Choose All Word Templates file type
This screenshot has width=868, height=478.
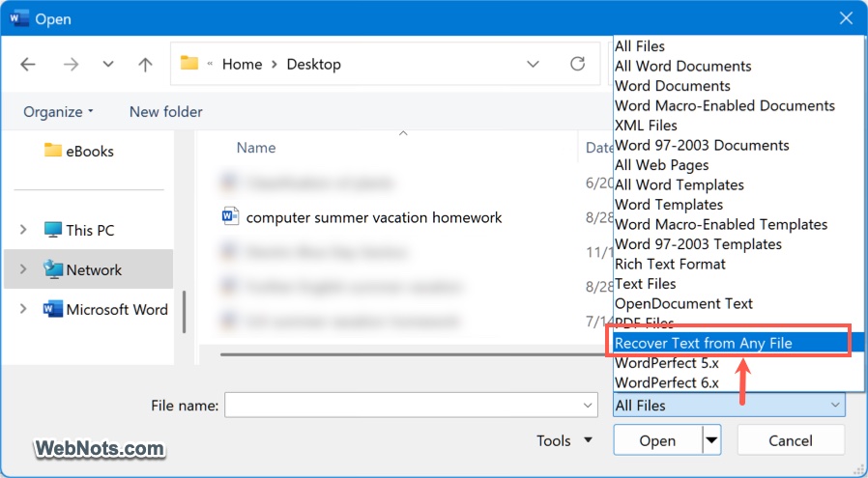(680, 184)
